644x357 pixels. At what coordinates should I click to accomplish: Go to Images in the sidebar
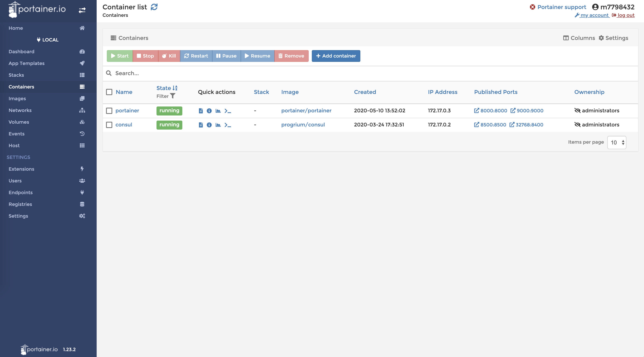pyautogui.click(x=17, y=99)
